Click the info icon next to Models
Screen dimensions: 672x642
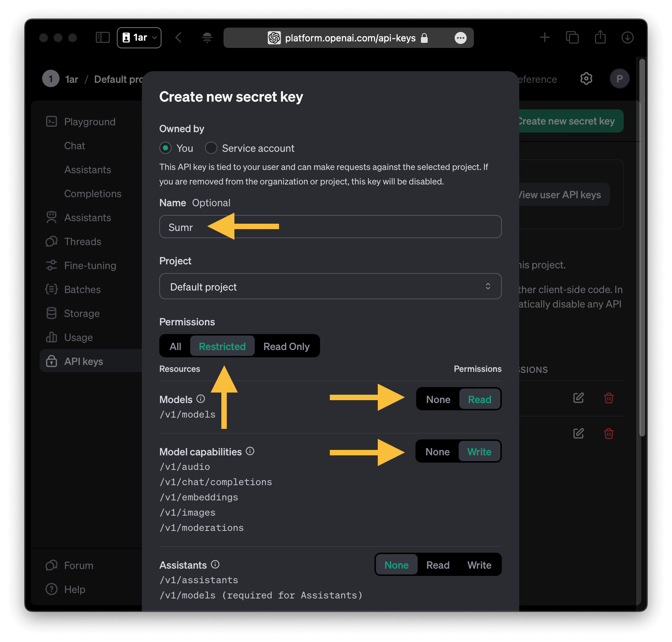201,399
